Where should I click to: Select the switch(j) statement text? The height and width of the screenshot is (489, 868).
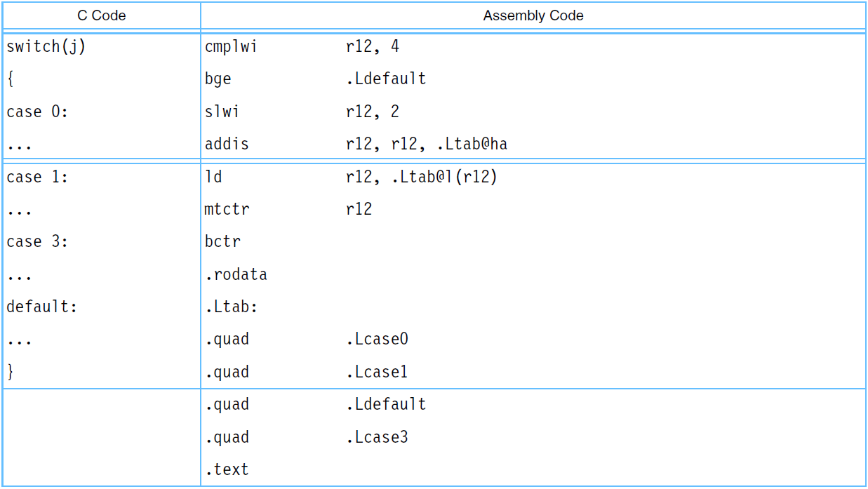click(46, 47)
